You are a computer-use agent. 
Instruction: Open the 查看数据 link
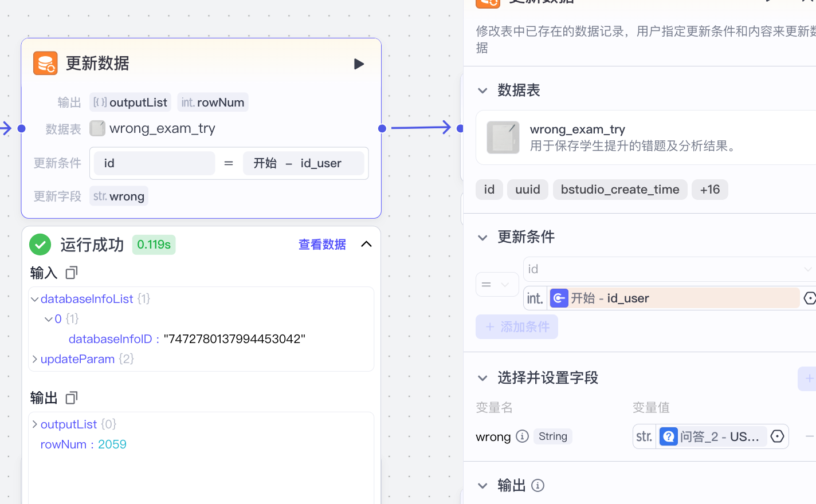tap(322, 245)
